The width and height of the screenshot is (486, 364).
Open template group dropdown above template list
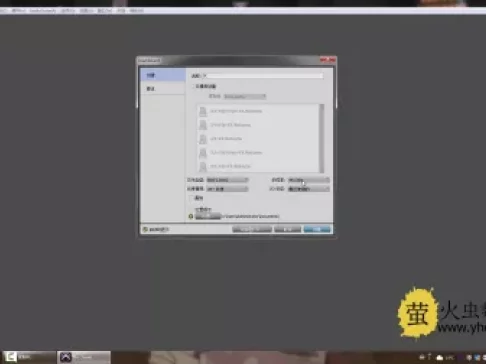245,96
